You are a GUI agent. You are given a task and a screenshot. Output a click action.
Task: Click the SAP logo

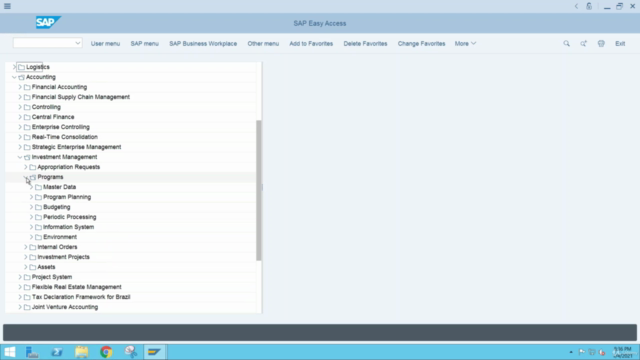click(x=48, y=22)
